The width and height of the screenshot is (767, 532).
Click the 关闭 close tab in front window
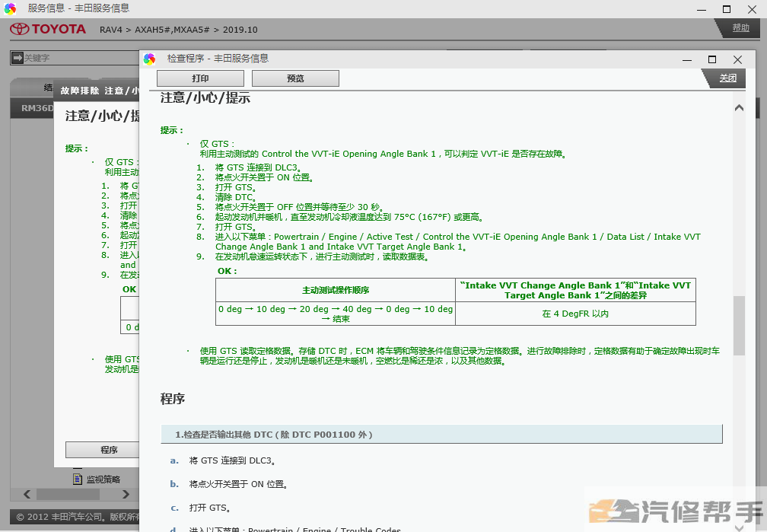(727, 78)
